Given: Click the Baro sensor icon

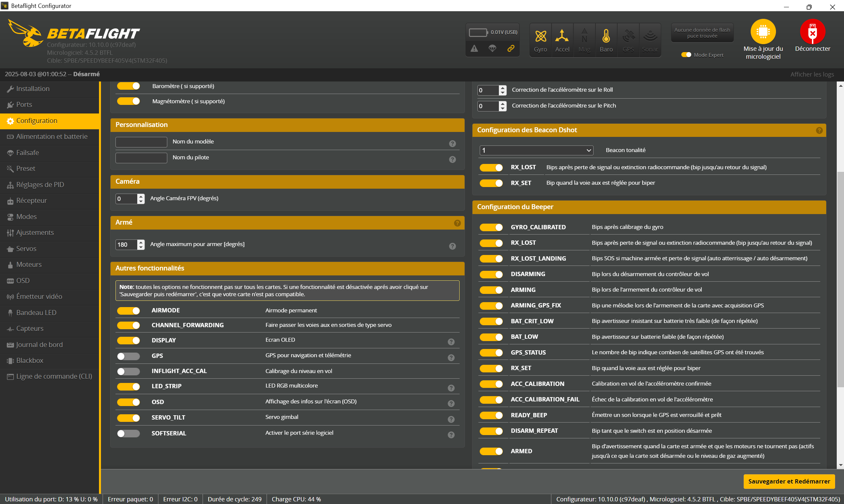Looking at the screenshot, I should tap(606, 36).
